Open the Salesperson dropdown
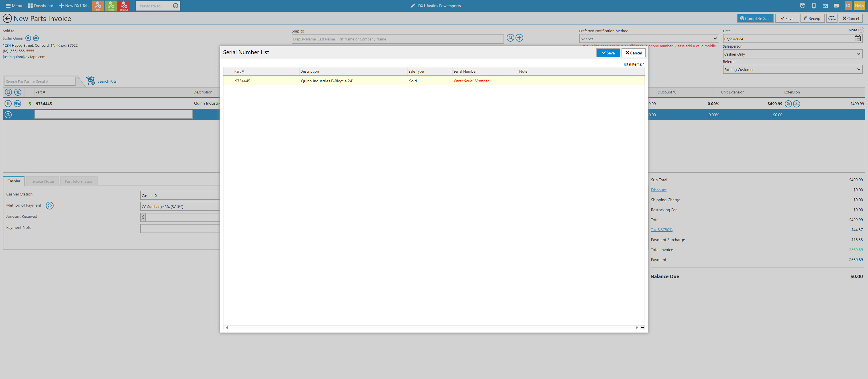 coord(792,54)
